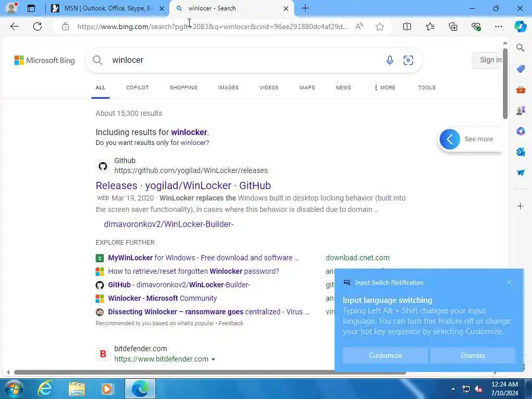
Task: Open Read aloud icon in address bar
Action: (359, 26)
